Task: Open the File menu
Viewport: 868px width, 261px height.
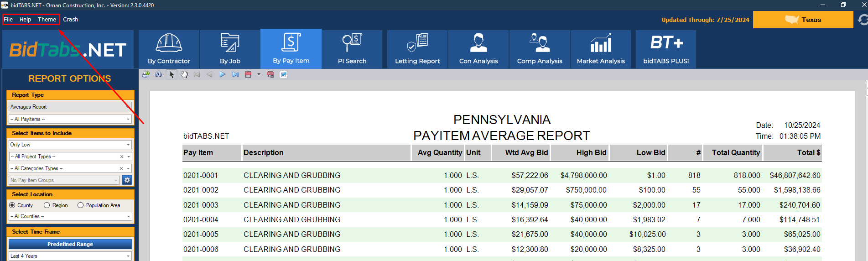Action: tap(8, 20)
